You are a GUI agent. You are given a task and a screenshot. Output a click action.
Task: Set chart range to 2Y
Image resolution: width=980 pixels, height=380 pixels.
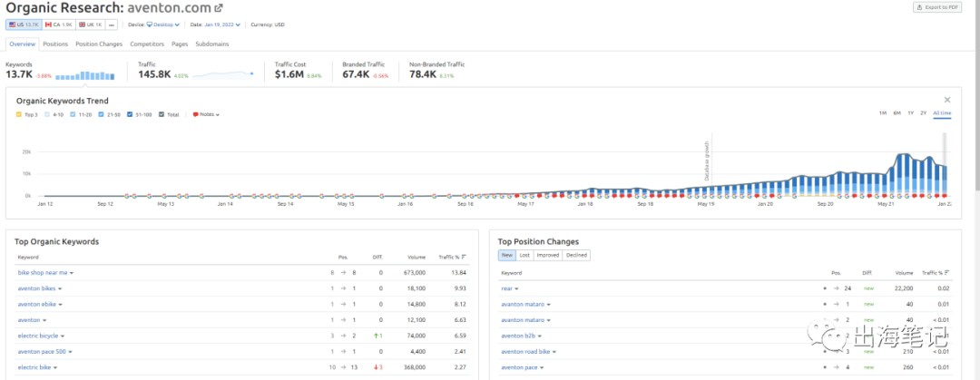[923, 113]
